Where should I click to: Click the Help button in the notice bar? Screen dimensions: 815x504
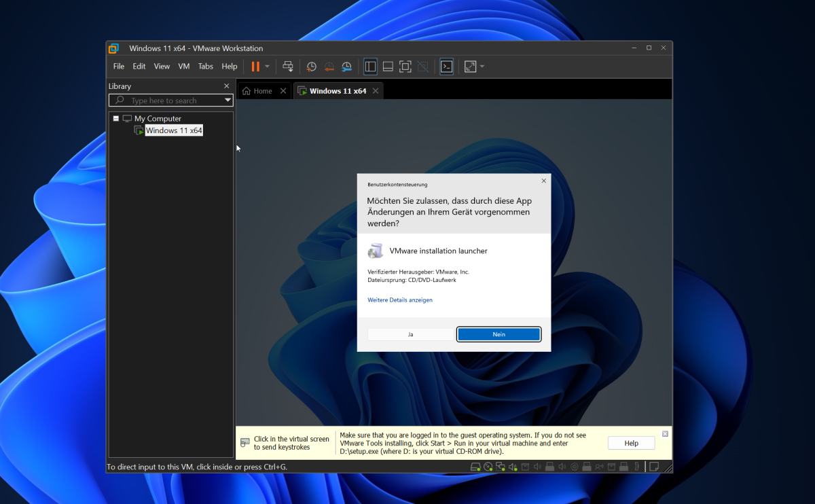pos(631,442)
